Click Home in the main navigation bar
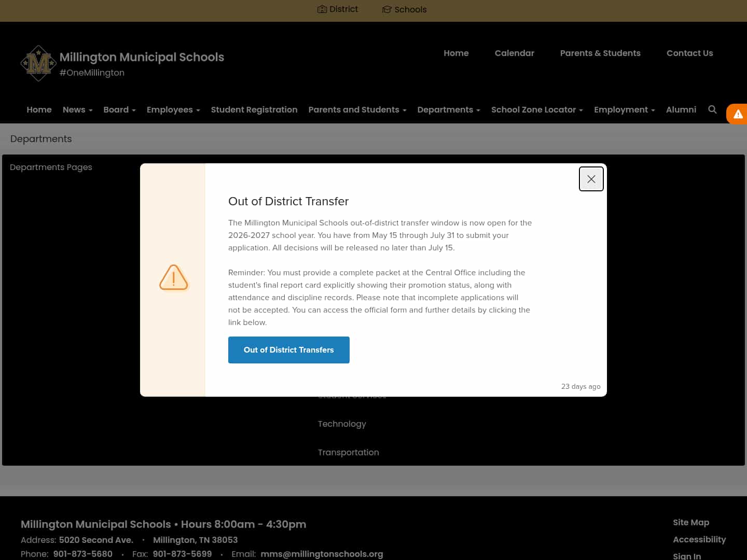Screen dimensions: 747x560 click(39, 109)
